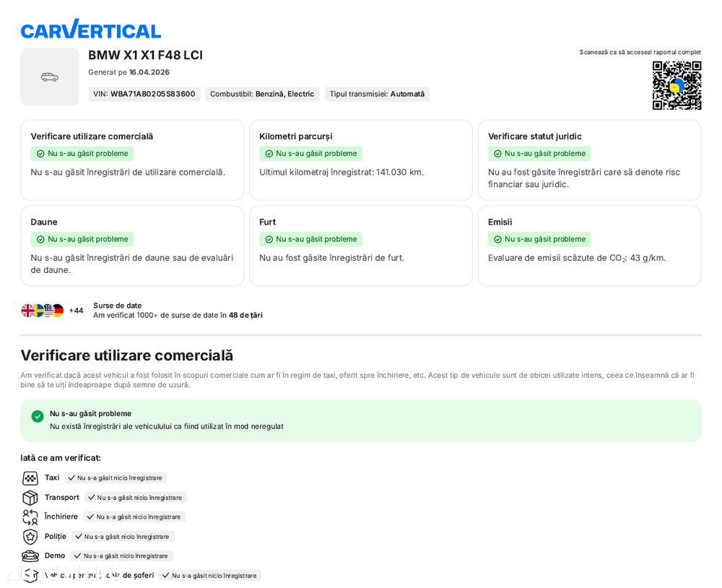Click the carVertical logo

point(91,30)
